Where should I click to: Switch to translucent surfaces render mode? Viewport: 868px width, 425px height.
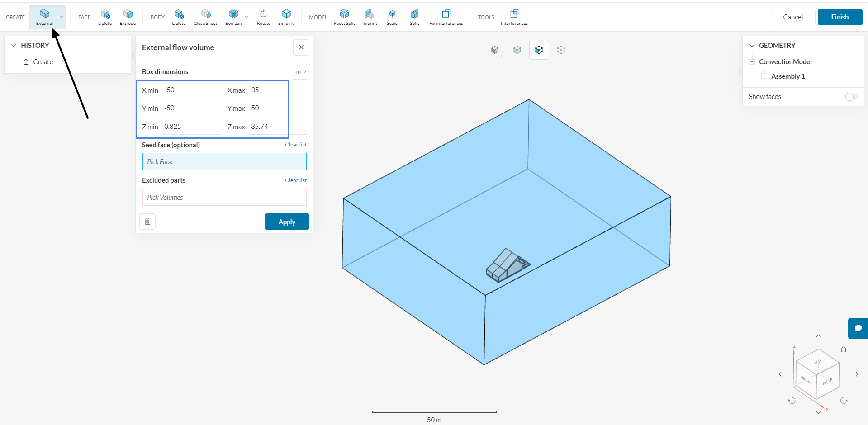click(539, 50)
